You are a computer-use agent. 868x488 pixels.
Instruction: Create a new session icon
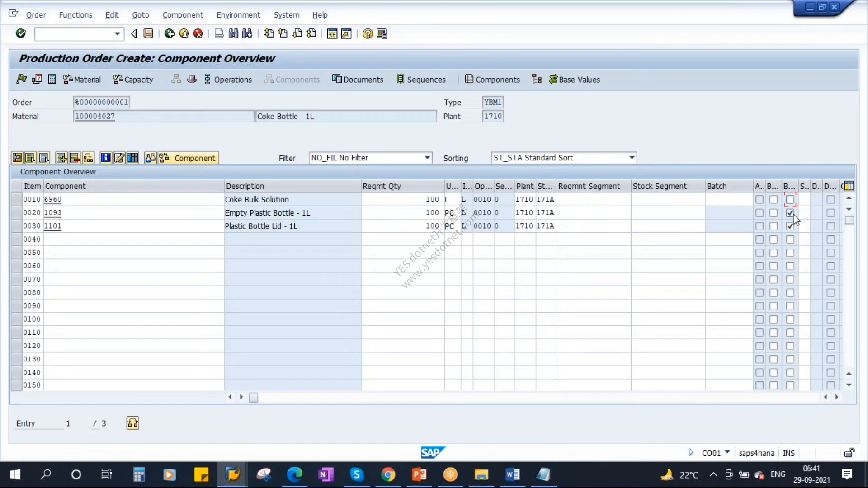tap(332, 33)
